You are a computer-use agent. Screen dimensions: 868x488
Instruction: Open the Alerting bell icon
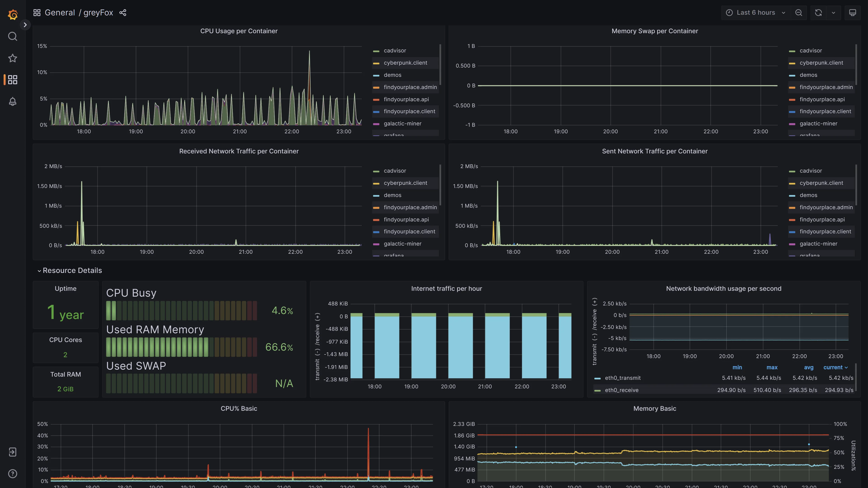click(12, 101)
